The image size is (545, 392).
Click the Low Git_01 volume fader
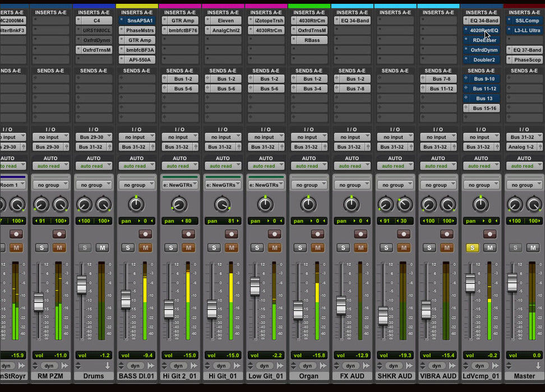[255, 287]
